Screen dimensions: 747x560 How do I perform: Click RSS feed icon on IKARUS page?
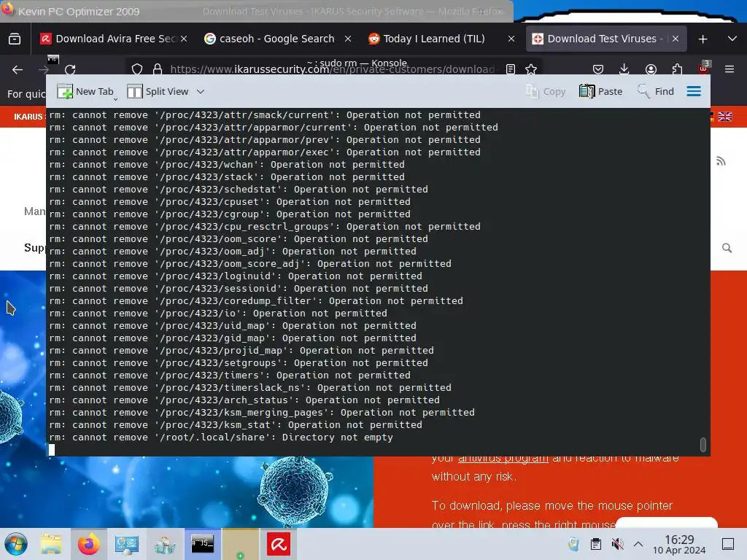(x=721, y=161)
